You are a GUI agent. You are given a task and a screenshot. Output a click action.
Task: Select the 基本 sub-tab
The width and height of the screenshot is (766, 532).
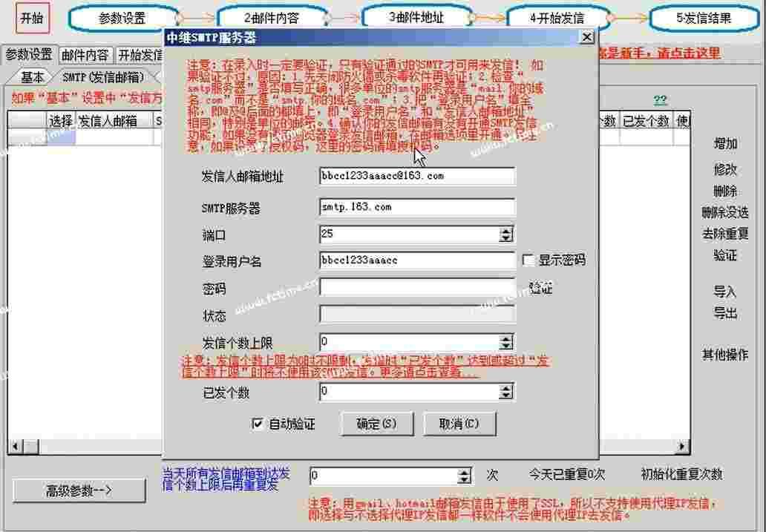pos(32,77)
